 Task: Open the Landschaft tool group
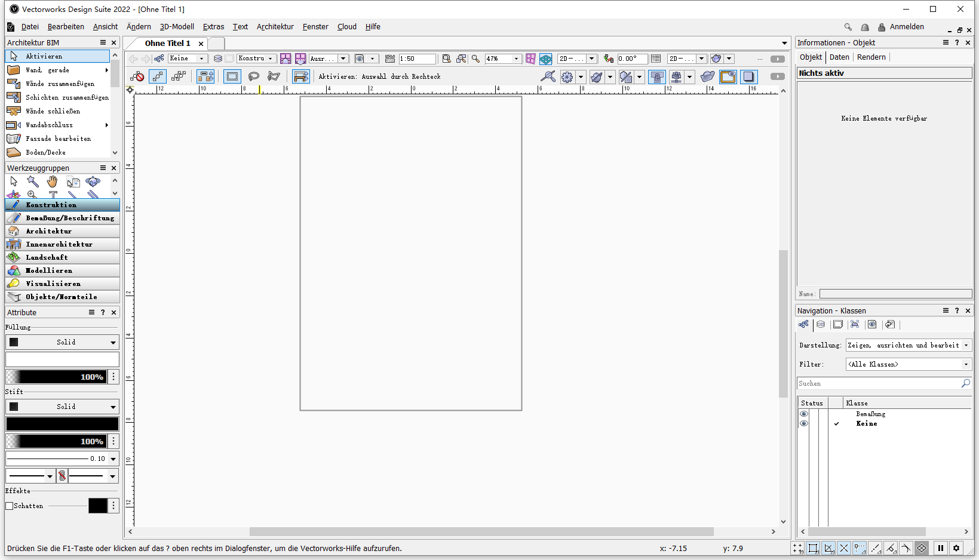point(62,257)
